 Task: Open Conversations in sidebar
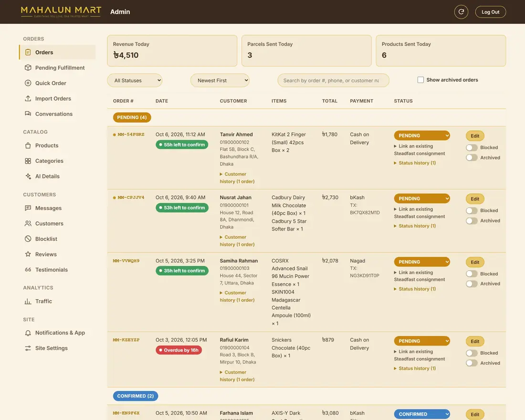tap(57, 114)
